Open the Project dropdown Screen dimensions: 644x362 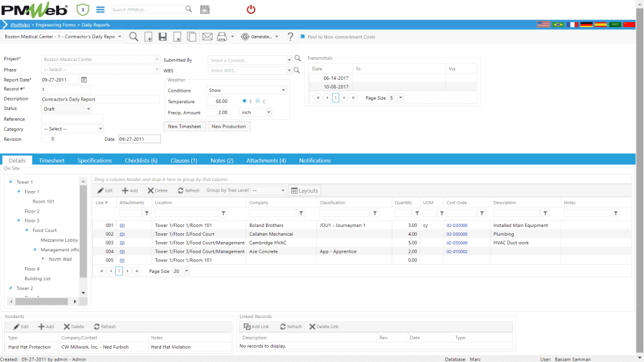[x=157, y=59]
